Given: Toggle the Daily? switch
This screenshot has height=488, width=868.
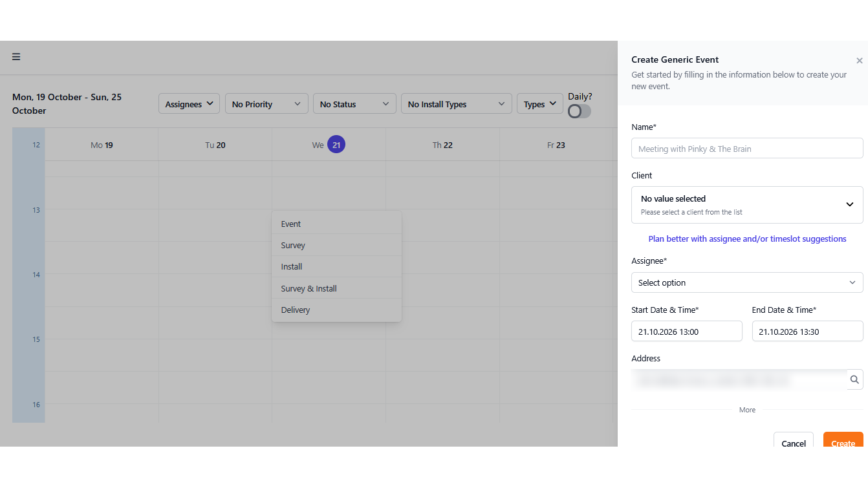Looking at the screenshot, I should (579, 111).
